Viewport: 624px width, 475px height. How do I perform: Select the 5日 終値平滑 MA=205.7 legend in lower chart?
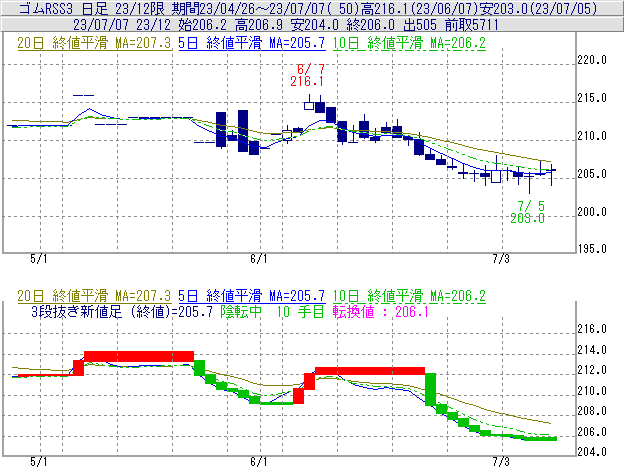point(252,296)
